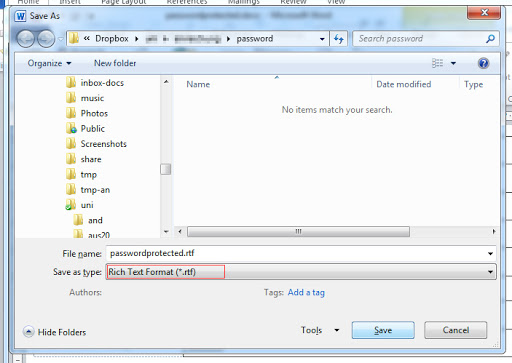Screen dimensions: 512x363
Task: Click the Refresh button next to the address bar
Action: (339, 39)
